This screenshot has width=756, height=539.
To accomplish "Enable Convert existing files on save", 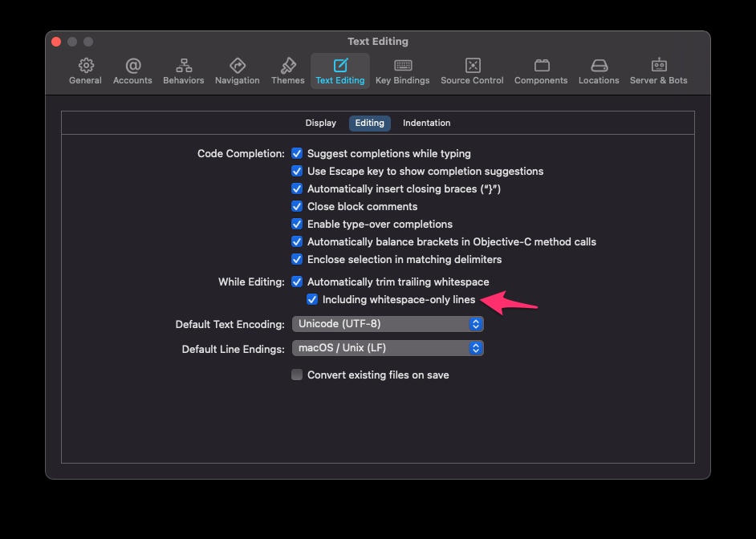I will (297, 375).
